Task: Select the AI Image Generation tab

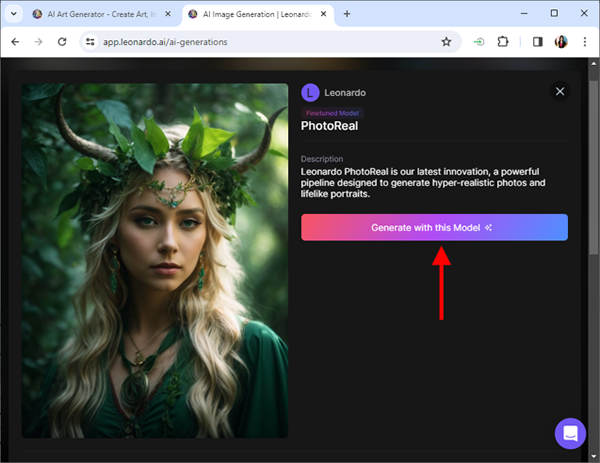Action: tap(257, 14)
